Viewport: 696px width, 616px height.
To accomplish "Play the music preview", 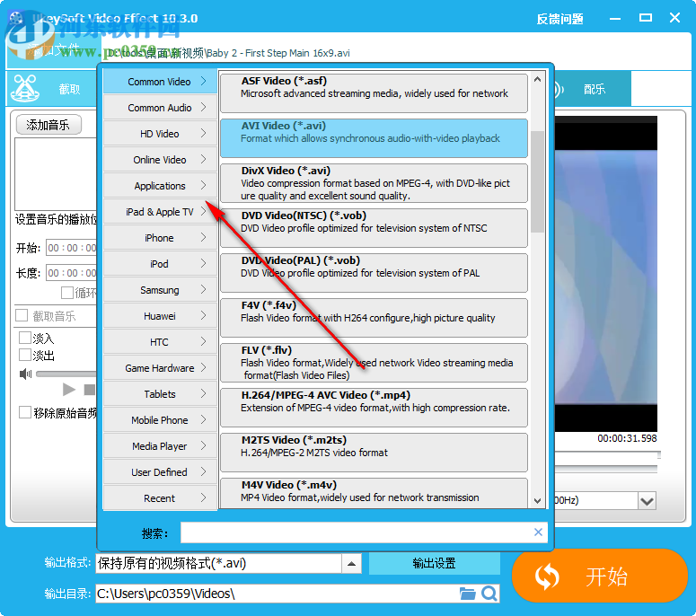I will pos(69,389).
